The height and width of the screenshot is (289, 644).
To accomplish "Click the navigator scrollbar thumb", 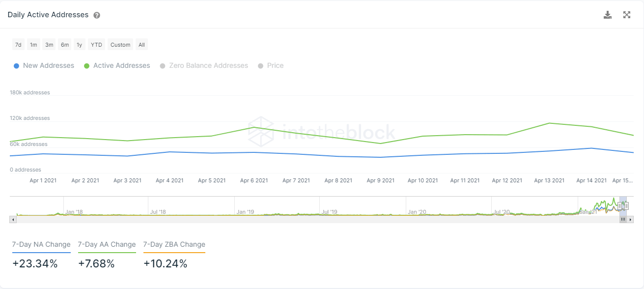I will pos(623,220).
